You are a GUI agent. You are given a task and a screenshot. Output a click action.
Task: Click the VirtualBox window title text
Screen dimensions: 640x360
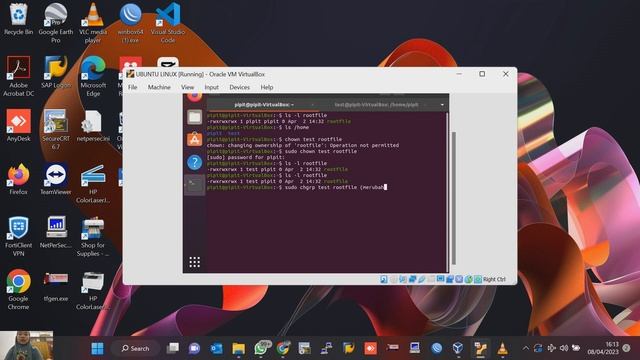pyautogui.click(x=200, y=74)
